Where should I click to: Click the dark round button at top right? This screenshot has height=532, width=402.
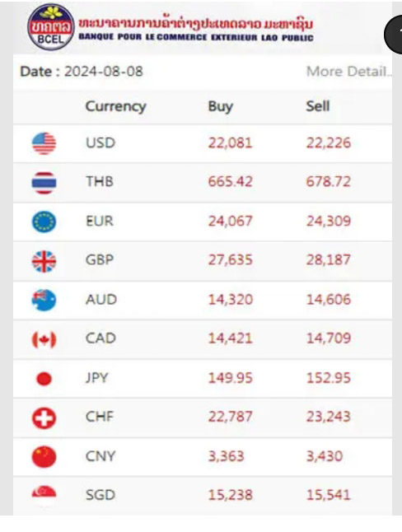pyautogui.click(x=394, y=35)
